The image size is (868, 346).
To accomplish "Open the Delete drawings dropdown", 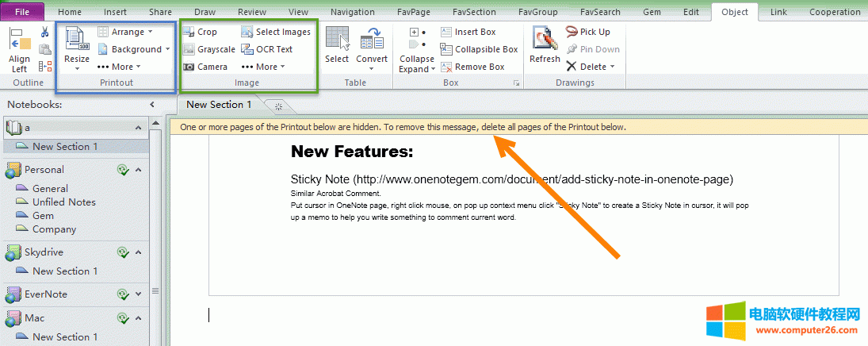I will (591, 67).
